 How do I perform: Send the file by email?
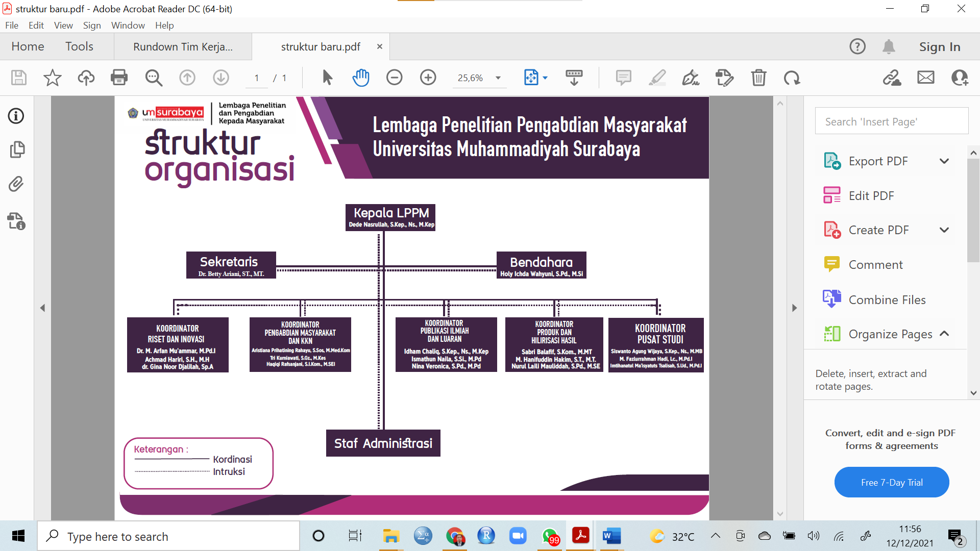tap(926, 78)
